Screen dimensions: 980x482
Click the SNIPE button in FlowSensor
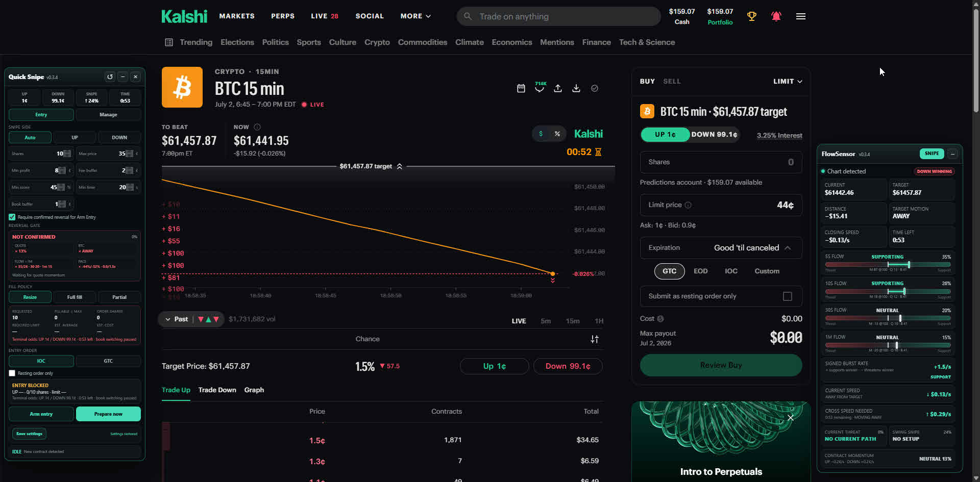932,154
